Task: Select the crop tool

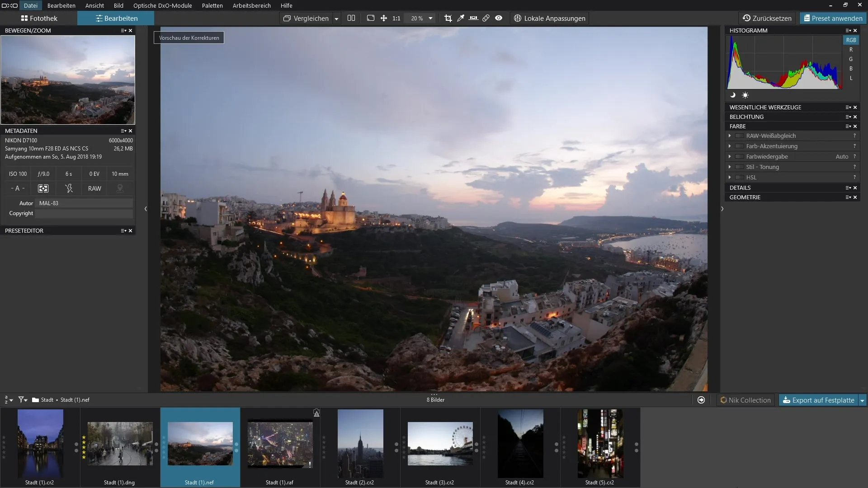Action: click(448, 18)
